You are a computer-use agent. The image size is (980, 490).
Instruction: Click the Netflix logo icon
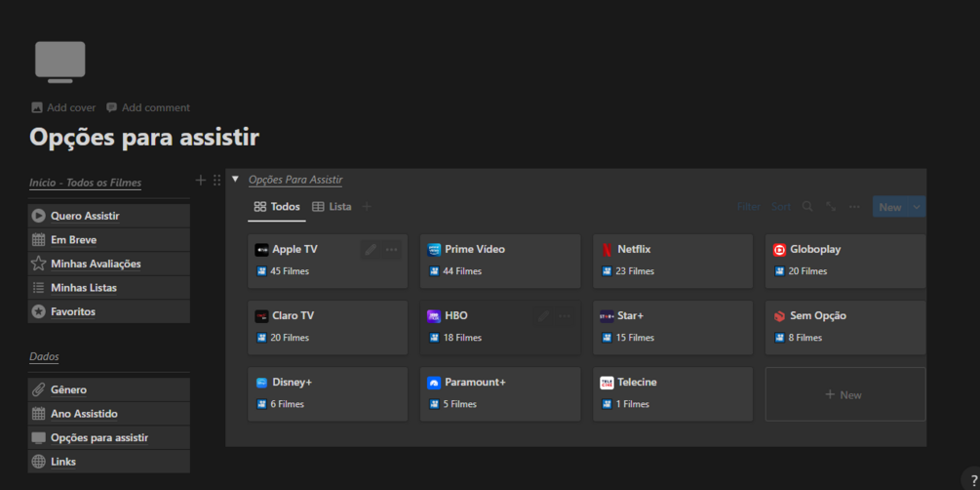click(607, 250)
